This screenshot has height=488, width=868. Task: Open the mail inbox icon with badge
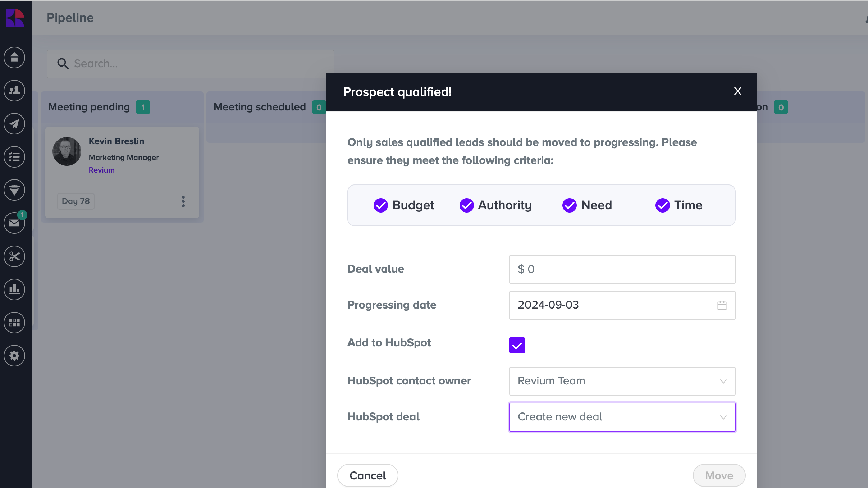tap(14, 223)
